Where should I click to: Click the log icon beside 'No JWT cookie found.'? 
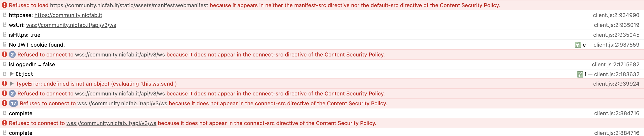pyautogui.click(x=4, y=45)
